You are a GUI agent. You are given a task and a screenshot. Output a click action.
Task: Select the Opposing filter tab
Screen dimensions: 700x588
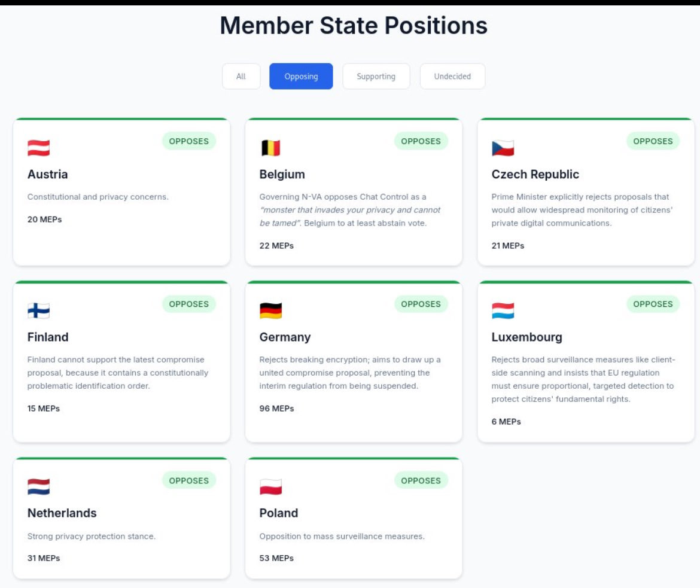click(301, 77)
